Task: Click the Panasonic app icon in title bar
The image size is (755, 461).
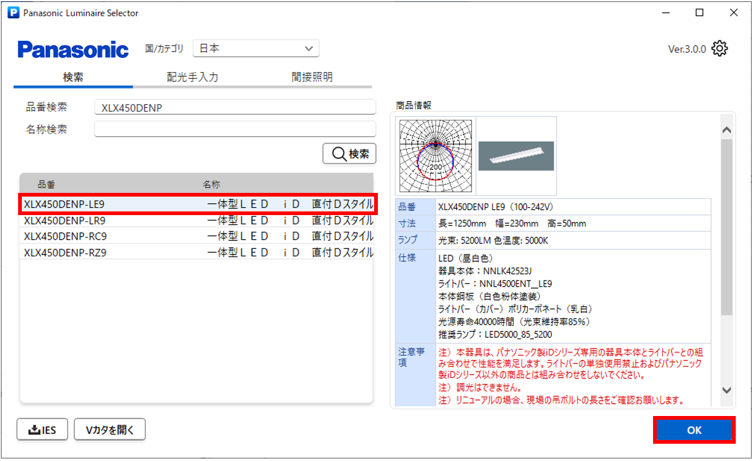Action: click(13, 13)
